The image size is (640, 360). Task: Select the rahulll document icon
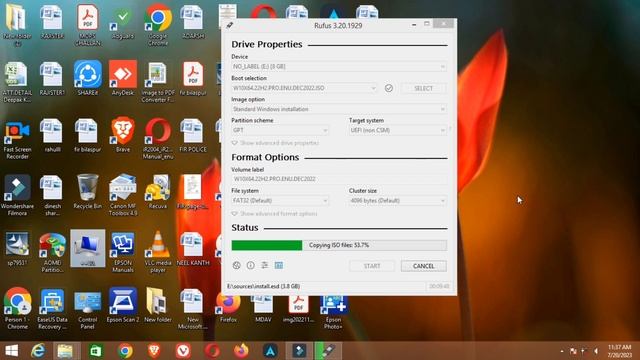tap(52, 135)
